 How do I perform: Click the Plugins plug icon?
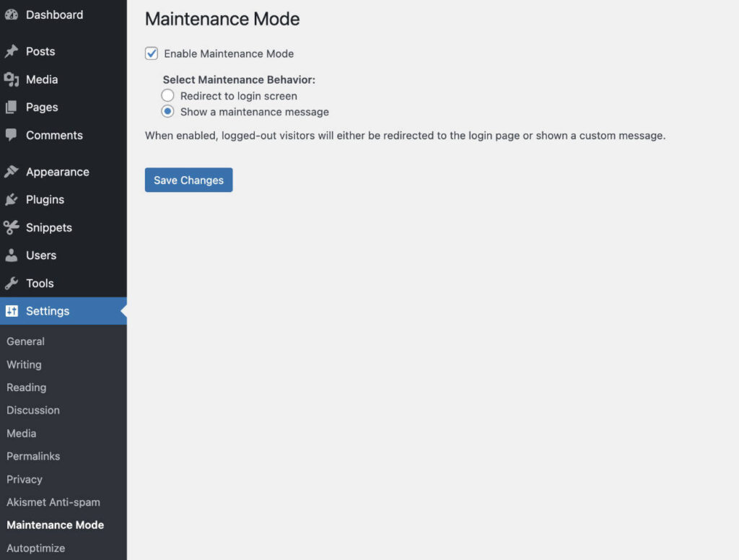12,199
